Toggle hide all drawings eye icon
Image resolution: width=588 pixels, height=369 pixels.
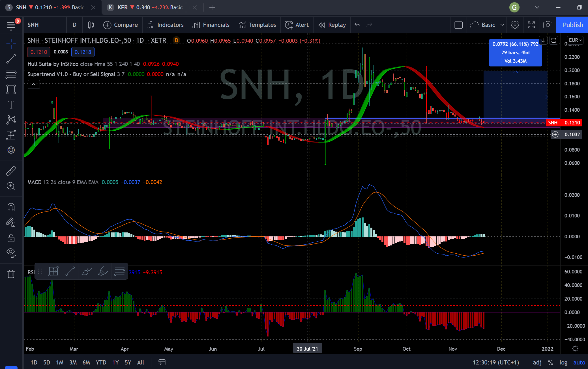click(x=11, y=252)
